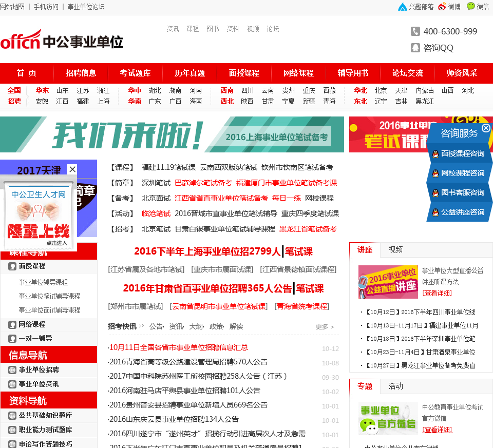Image resolution: width=493 pixels, height=448 pixels.
Task: Open 招聘信息 in the navigation bar
Action: (81, 73)
